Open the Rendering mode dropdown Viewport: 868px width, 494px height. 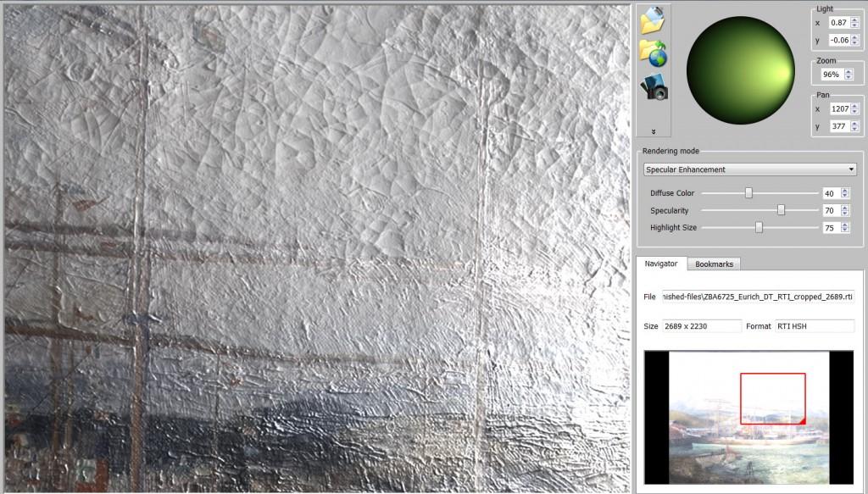click(750, 169)
